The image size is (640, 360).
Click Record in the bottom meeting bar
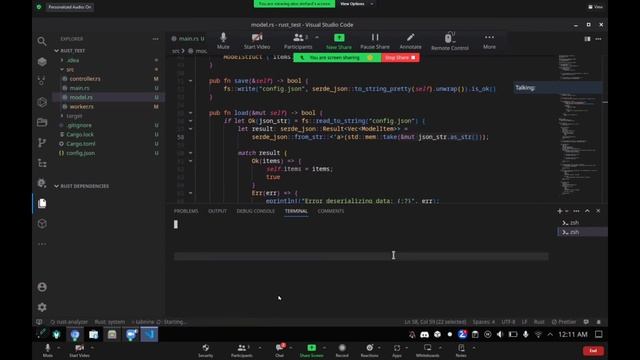point(342,351)
